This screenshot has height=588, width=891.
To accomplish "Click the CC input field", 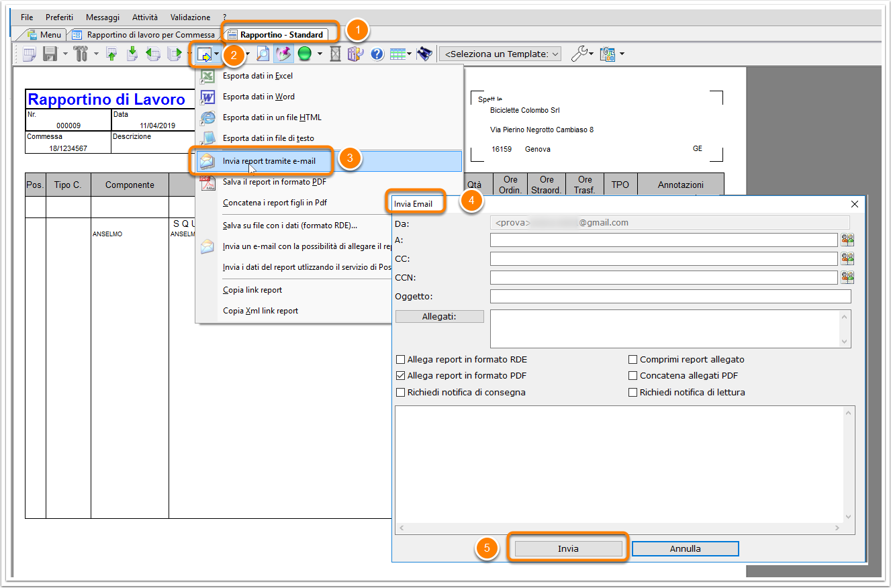I will point(664,258).
